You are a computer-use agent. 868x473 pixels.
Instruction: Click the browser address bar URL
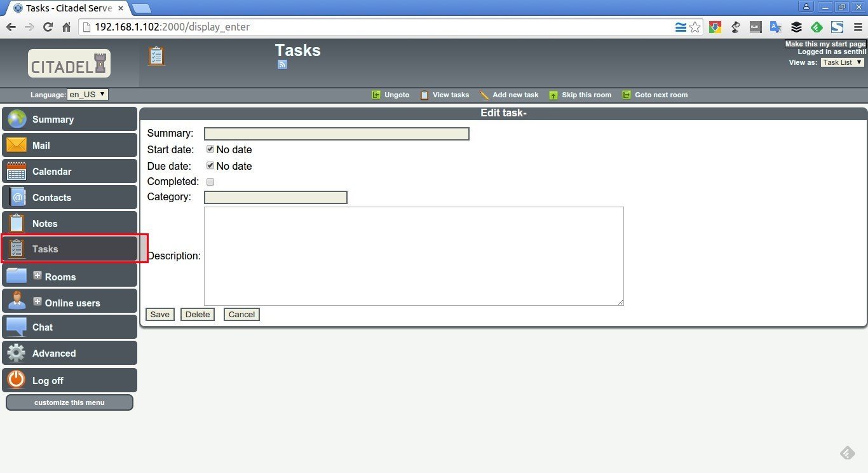pyautogui.click(x=172, y=27)
